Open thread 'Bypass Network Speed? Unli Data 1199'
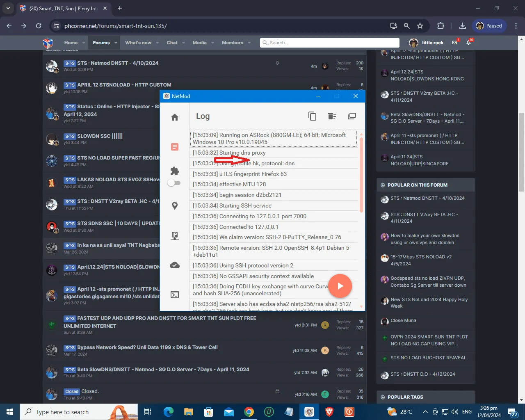 (148, 347)
